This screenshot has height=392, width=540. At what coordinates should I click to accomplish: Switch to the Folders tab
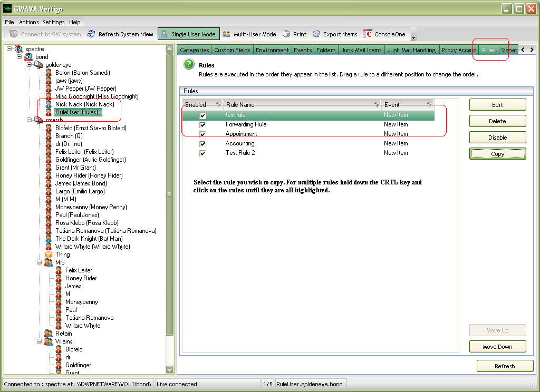point(326,50)
